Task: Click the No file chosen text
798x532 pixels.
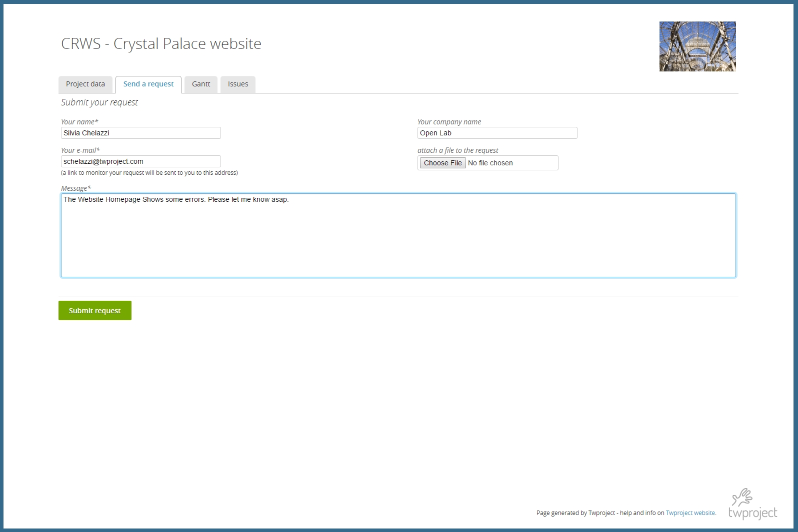Action: tap(490, 163)
